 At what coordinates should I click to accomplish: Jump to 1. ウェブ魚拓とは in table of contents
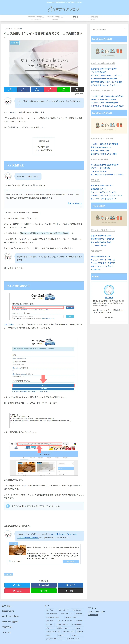coord(42,147)
